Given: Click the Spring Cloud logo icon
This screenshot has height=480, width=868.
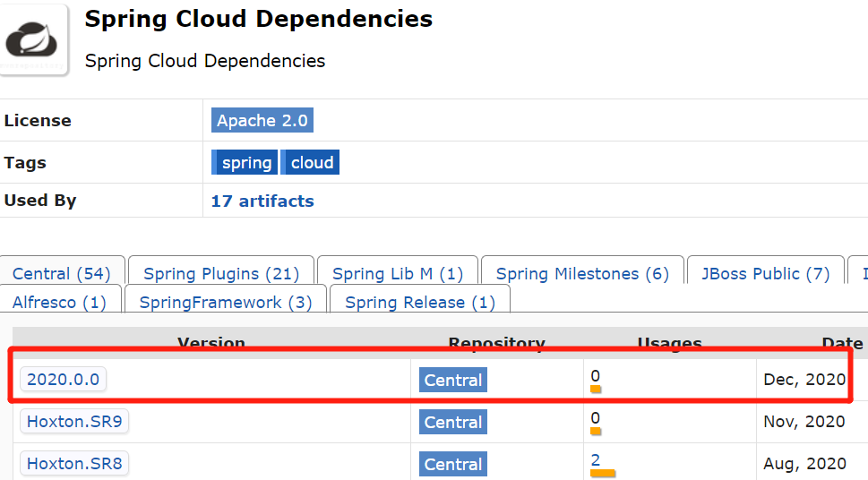Looking at the screenshot, I should point(34,40).
